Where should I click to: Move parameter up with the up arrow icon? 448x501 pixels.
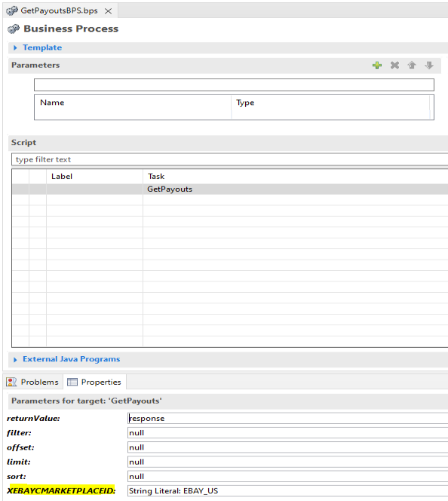(412, 65)
